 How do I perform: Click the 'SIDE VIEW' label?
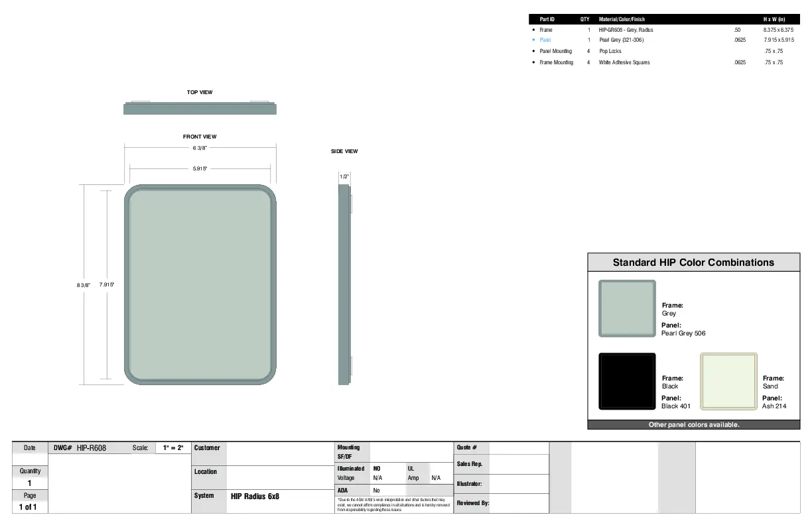(x=344, y=151)
